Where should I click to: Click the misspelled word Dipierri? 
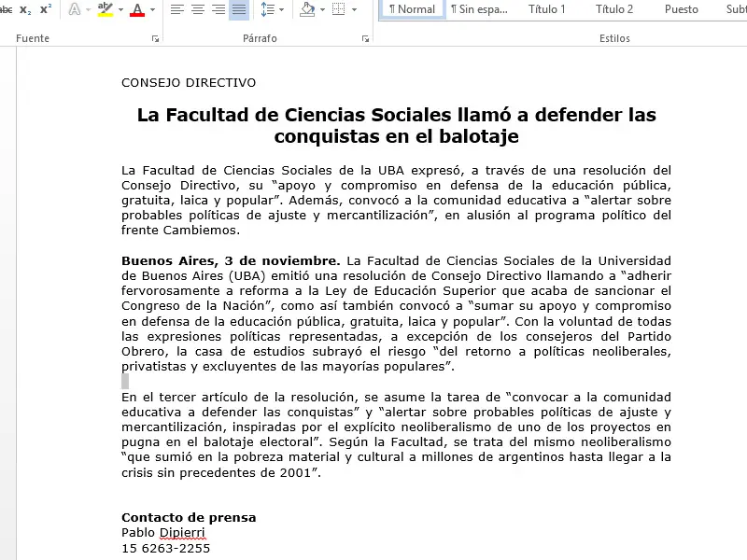point(182,533)
